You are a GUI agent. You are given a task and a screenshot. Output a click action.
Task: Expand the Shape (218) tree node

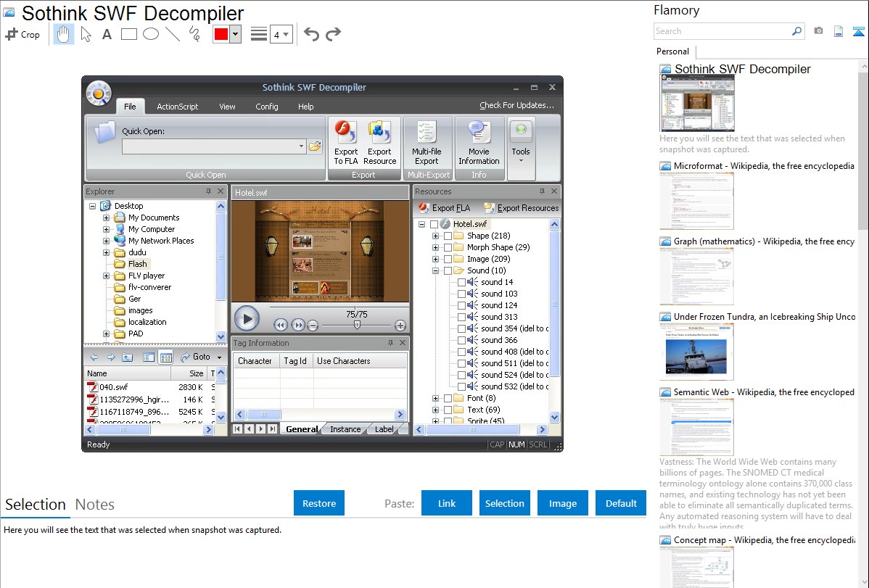coord(435,236)
